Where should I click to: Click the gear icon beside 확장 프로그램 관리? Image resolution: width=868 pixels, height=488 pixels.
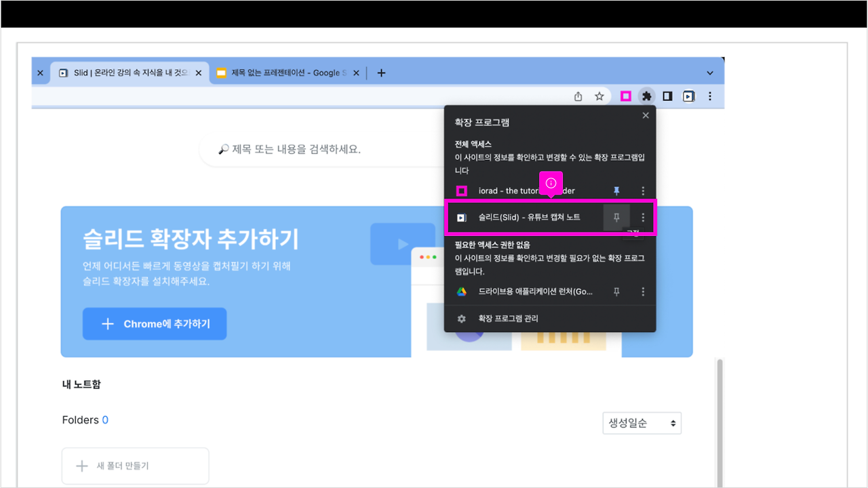tap(462, 318)
